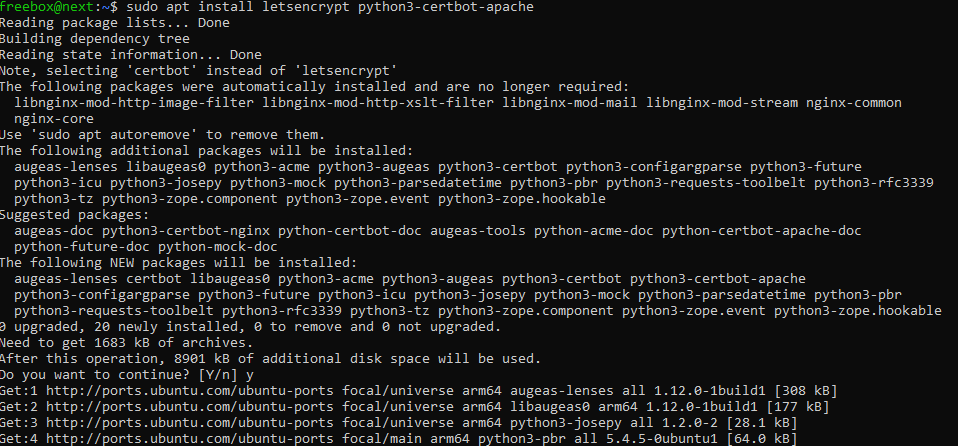Click the freebox@next shell prompt
This screenshot has height=446, width=958.
click(56, 7)
